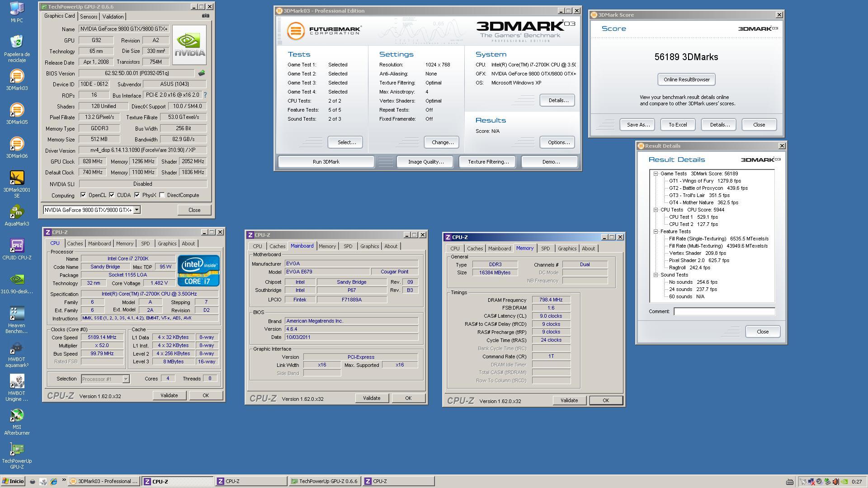
Task: Launch Heaven Benchmark desktop icon
Action: (17, 320)
